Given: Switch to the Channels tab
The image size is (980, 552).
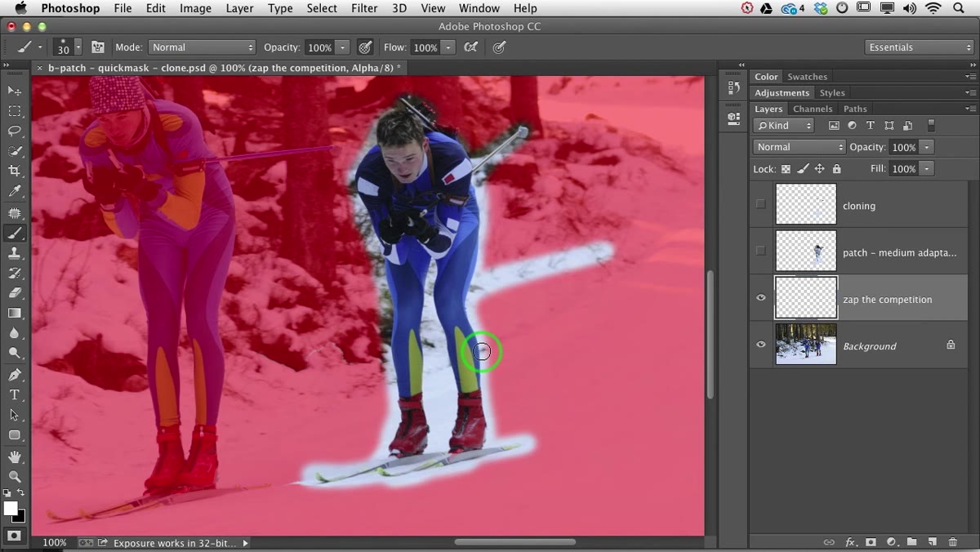Looking at the screenshot, I should pos(813,109).
